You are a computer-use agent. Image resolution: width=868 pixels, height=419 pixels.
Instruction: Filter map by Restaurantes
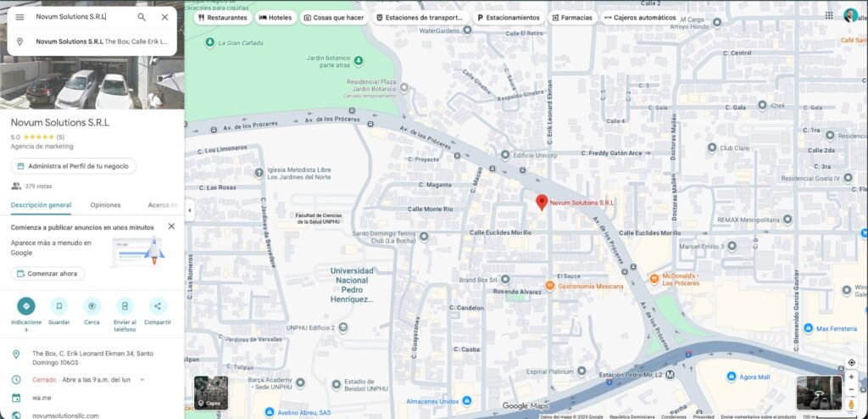tap(223, 18)
